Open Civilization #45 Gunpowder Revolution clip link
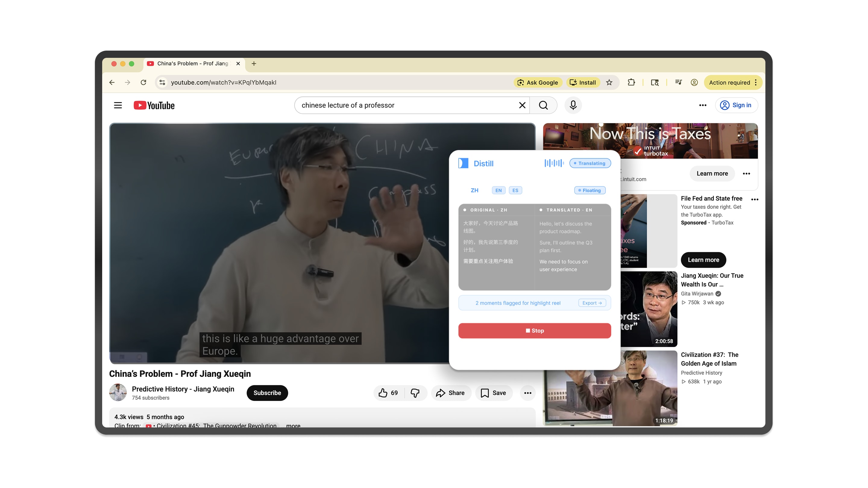The height and width of the screenshot is (488, 868). pyautogui.click(x=212, y=425)
